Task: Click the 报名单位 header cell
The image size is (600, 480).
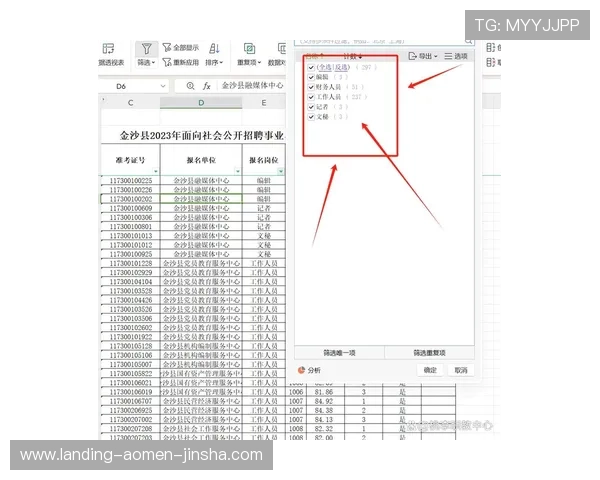Action: click(x=201, y=160)
